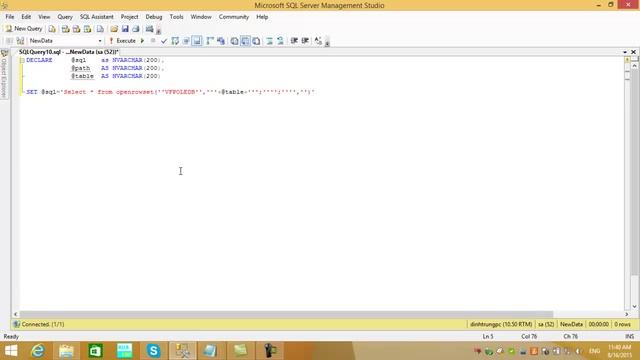Open File Explorer from the taskbar
This screenshot has width=640, height=360.
[66, 351]
